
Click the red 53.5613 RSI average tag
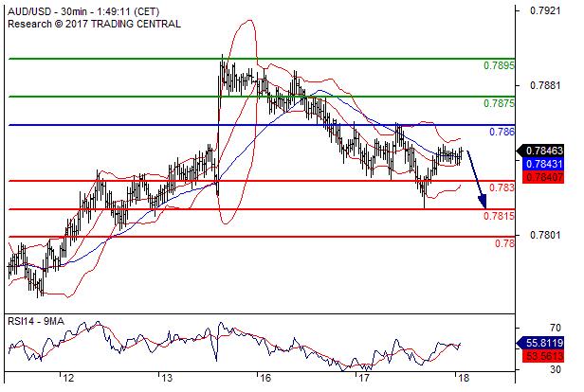point(543,356)
